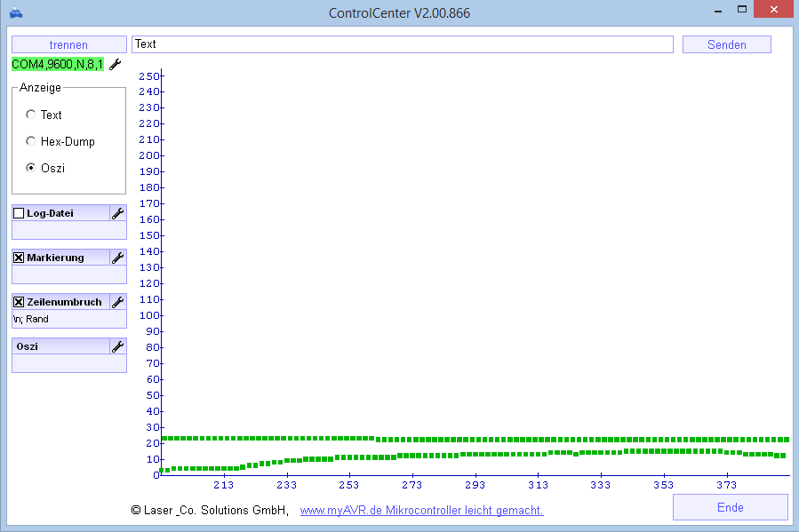Image resolution: width=799 pixels, height=532 pixels.
Task: Open Markierung settings wrench icon
Action: click(x=117, y=258)
